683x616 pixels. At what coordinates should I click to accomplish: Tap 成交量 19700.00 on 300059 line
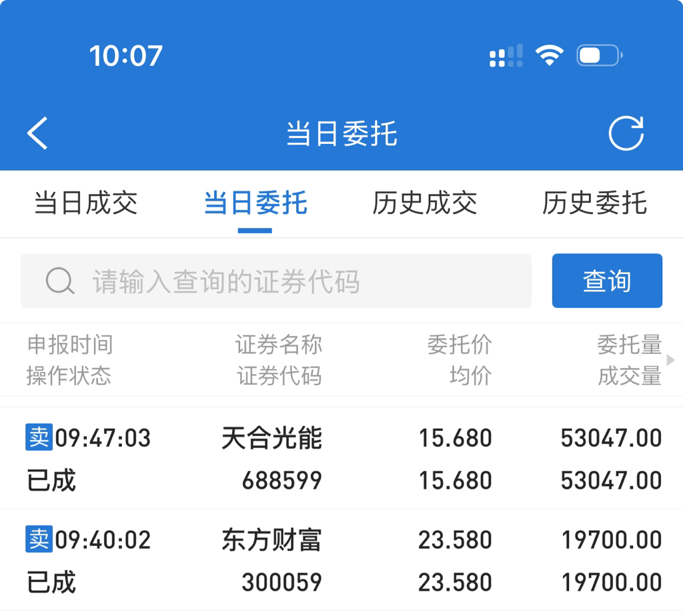(x=612, y=583)
